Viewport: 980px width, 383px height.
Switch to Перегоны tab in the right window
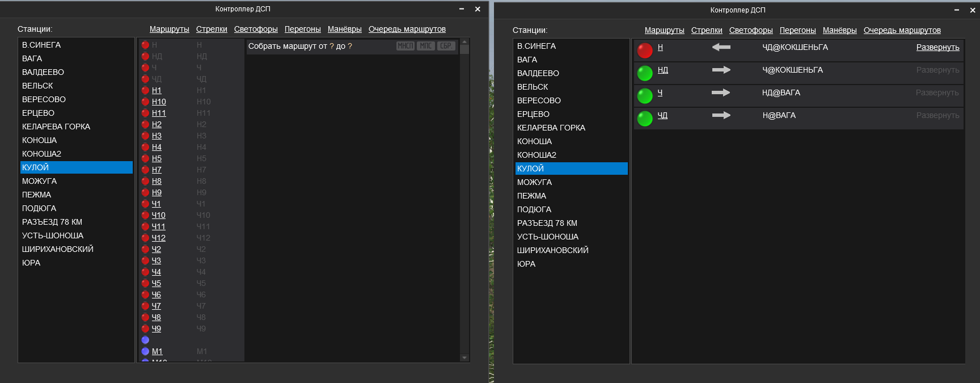[x=797, y=30]
